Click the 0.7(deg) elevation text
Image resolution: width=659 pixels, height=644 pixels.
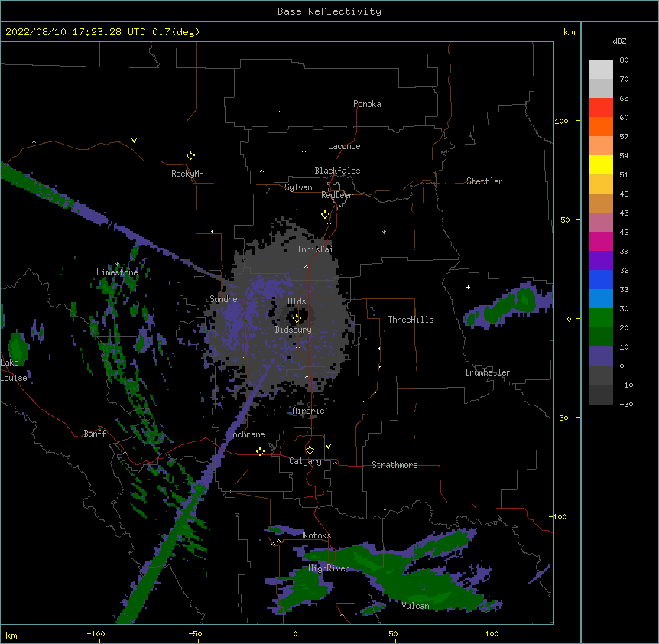(x=176, y=32)
